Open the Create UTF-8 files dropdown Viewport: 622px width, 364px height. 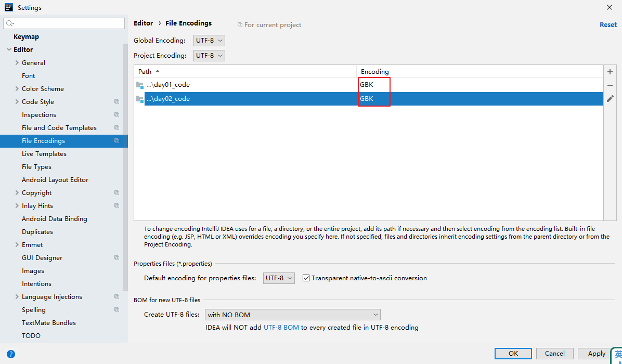click(293, 315)
